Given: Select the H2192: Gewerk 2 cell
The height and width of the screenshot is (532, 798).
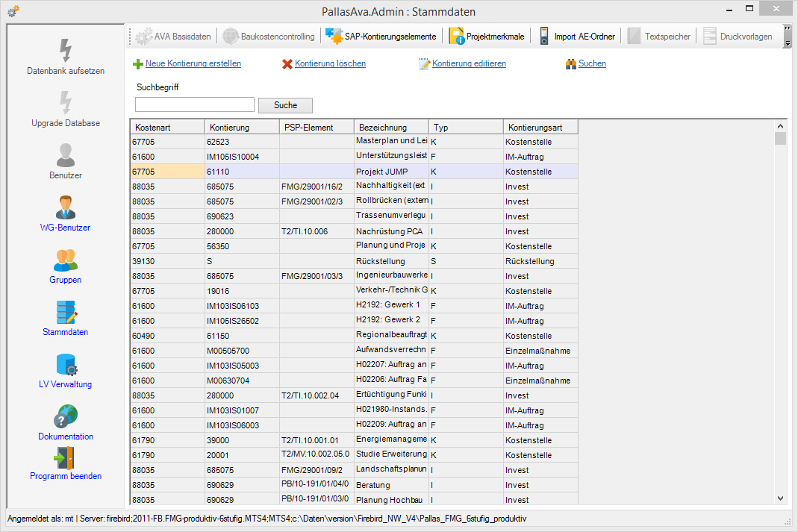Looking at the screenshot, I should (x=391, y=321).
